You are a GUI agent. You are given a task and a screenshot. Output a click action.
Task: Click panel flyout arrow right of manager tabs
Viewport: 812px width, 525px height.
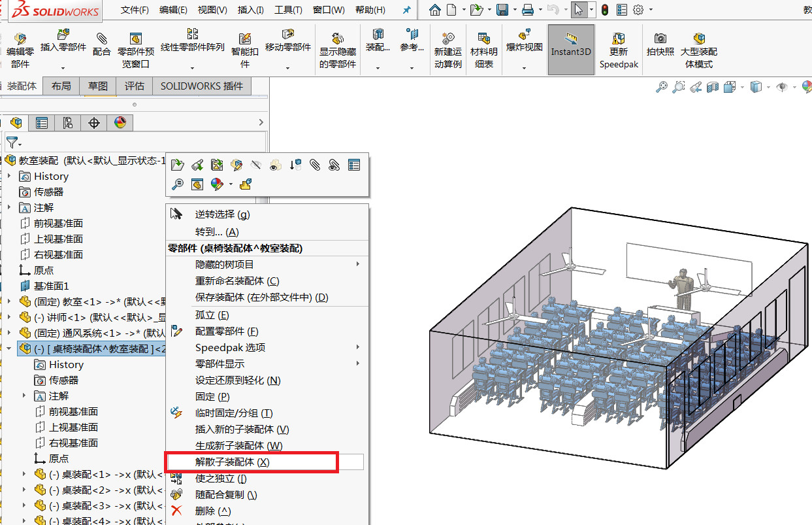point(261,122)
